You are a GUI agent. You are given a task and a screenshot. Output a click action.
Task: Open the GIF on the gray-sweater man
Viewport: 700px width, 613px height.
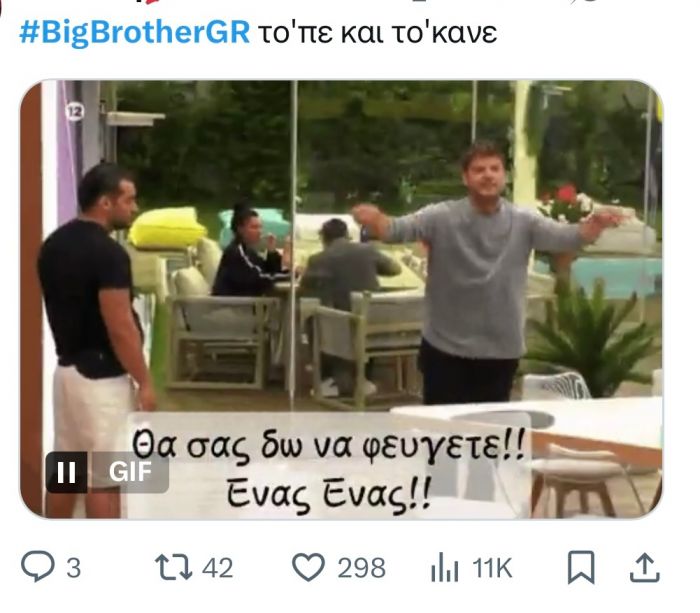[482, 272]
